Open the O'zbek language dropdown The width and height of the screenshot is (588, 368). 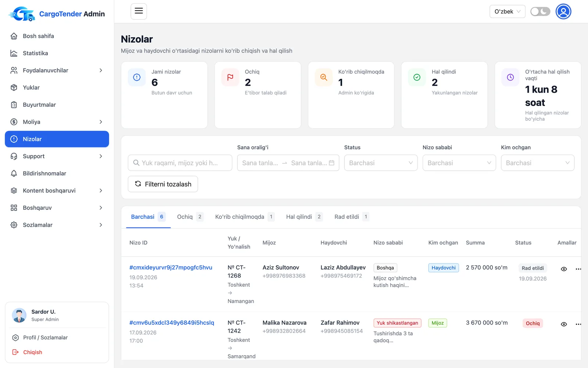(x=507, y=11)
